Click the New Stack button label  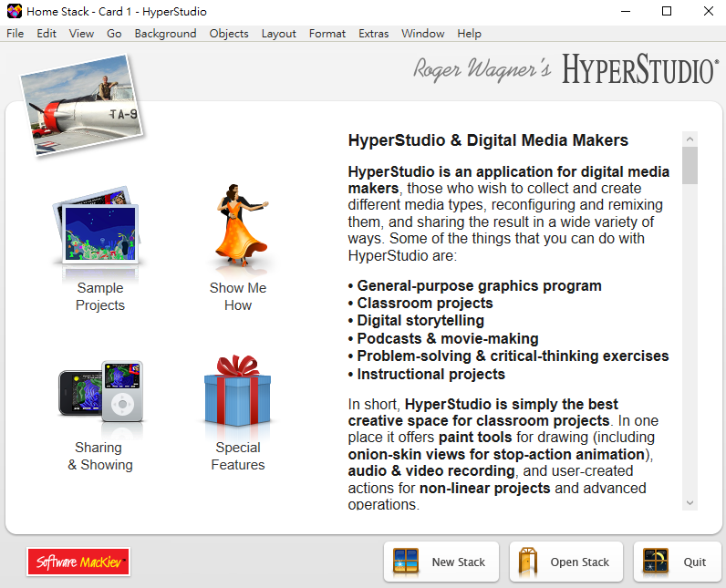(459, 562)
